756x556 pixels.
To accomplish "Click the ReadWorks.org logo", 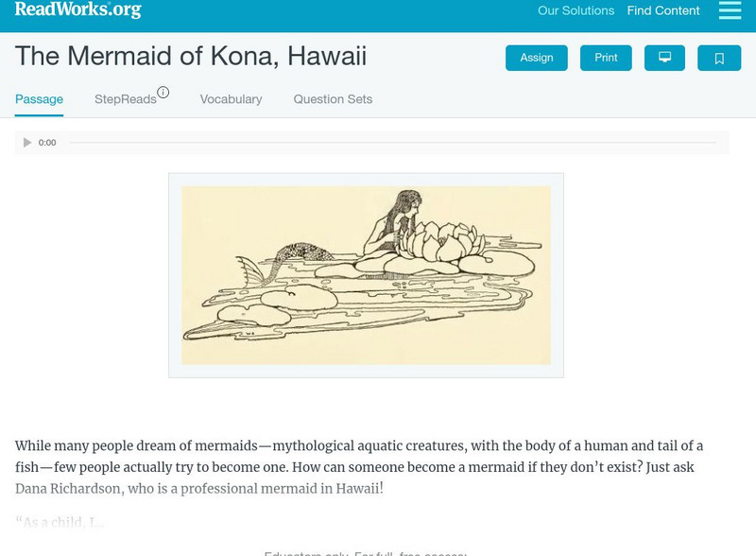I will (77, 10).
